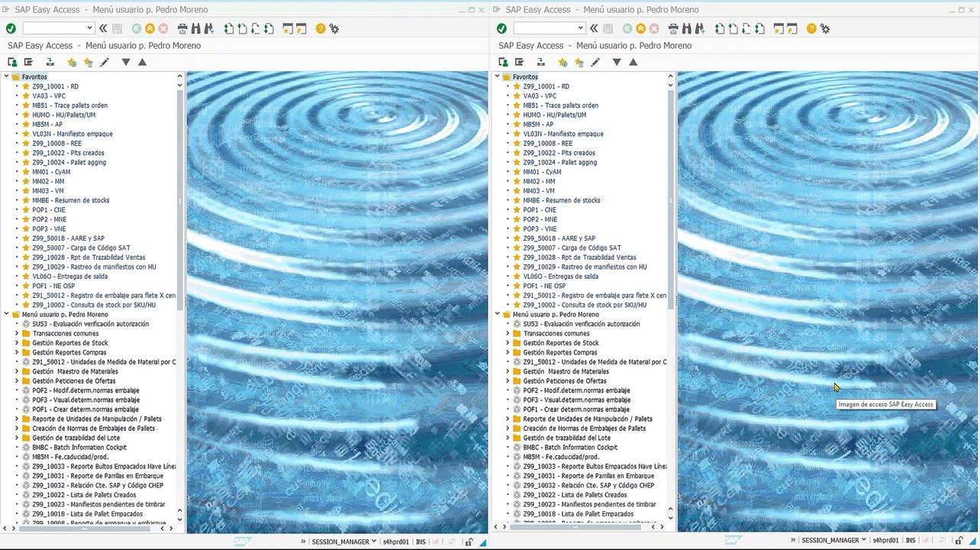The width and height of the screenshot is (980, 550).
Task: Select BMBC - Batch Information Cockpit in left window
Action: coord(79,448)
